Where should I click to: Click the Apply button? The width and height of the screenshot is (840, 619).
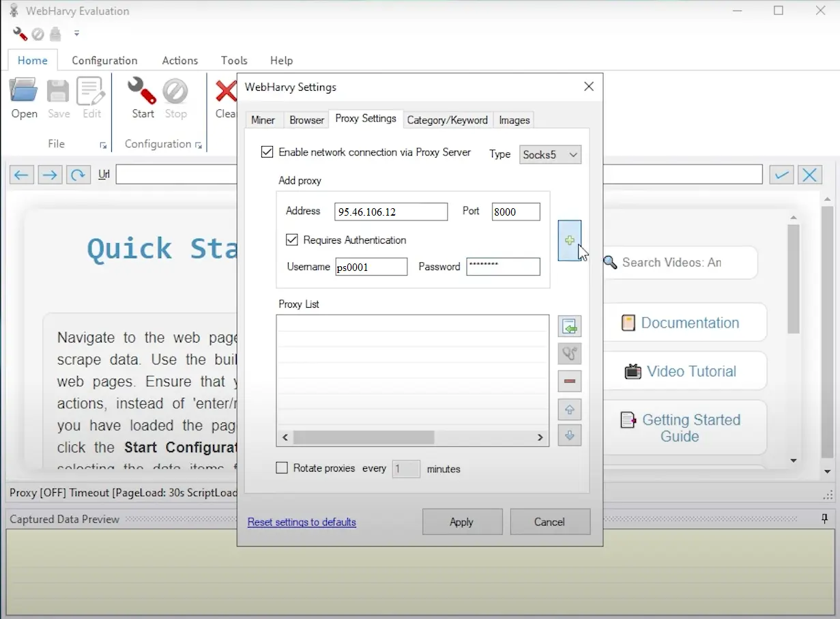point(462,522)
